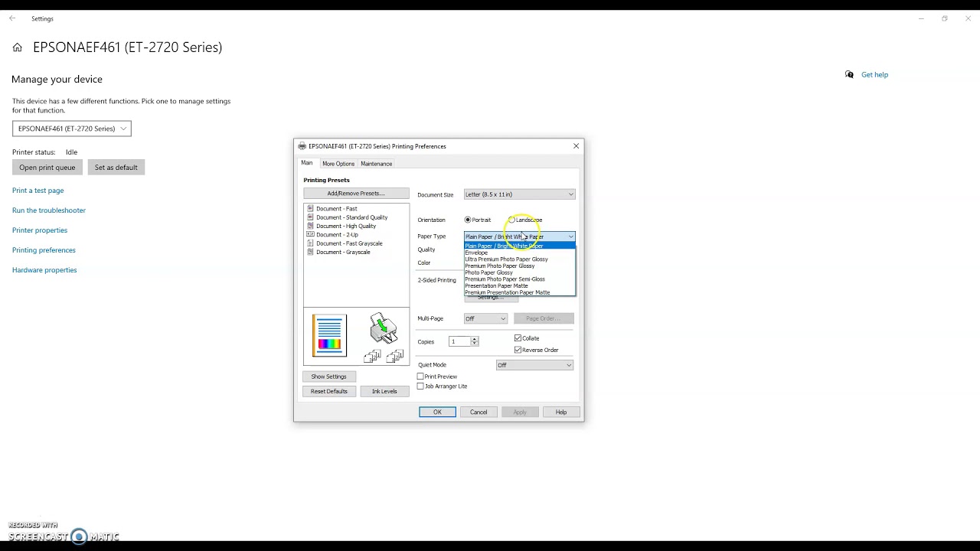The image size is (980, 551).
Task: Click the Show Settings button
Action: (328, 377)
